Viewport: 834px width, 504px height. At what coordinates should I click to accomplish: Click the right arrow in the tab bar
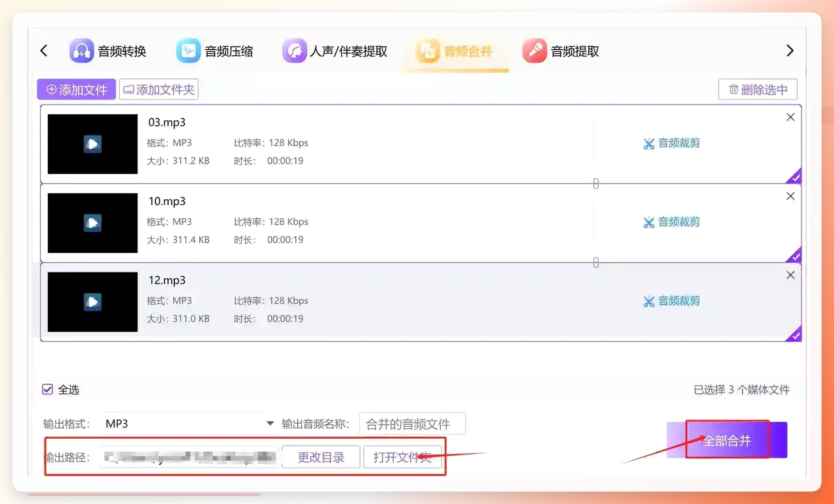point(789,51)
